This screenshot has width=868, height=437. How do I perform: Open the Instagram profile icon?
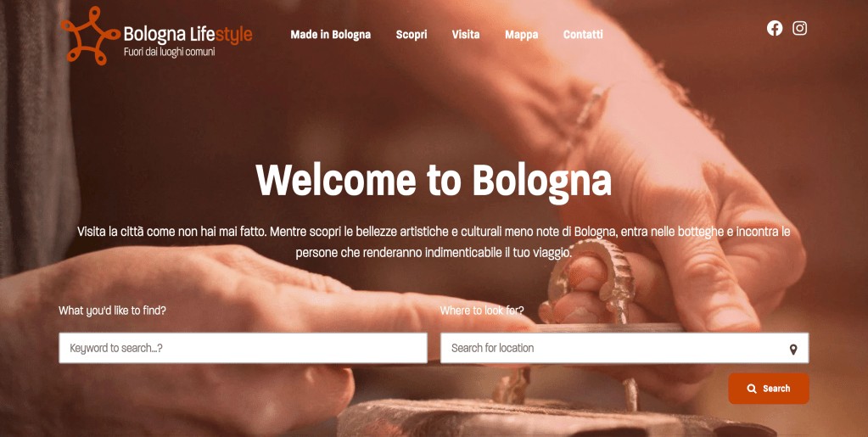coord(799,28)
